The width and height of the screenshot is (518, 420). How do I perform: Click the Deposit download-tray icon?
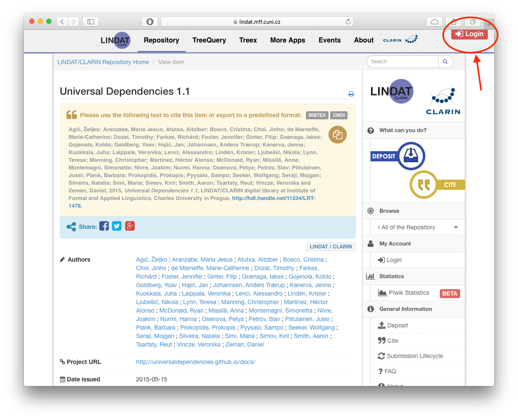(411, 156)
